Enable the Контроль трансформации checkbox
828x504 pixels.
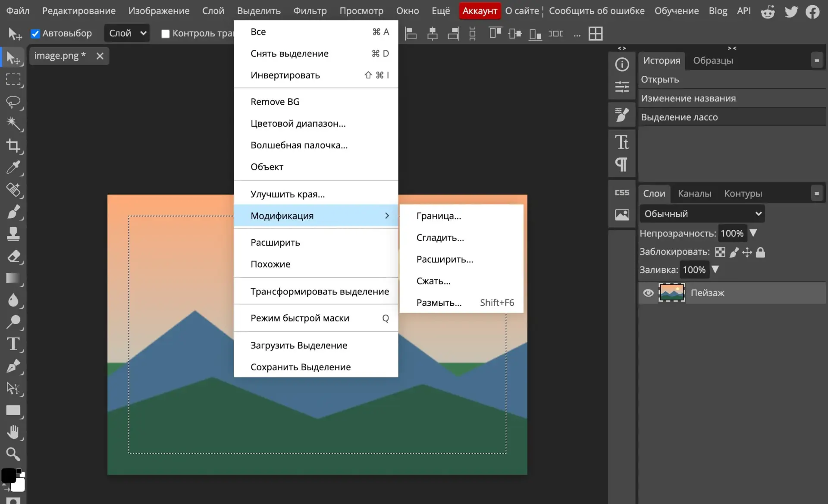pyautogui.click(x=165, y=34)
